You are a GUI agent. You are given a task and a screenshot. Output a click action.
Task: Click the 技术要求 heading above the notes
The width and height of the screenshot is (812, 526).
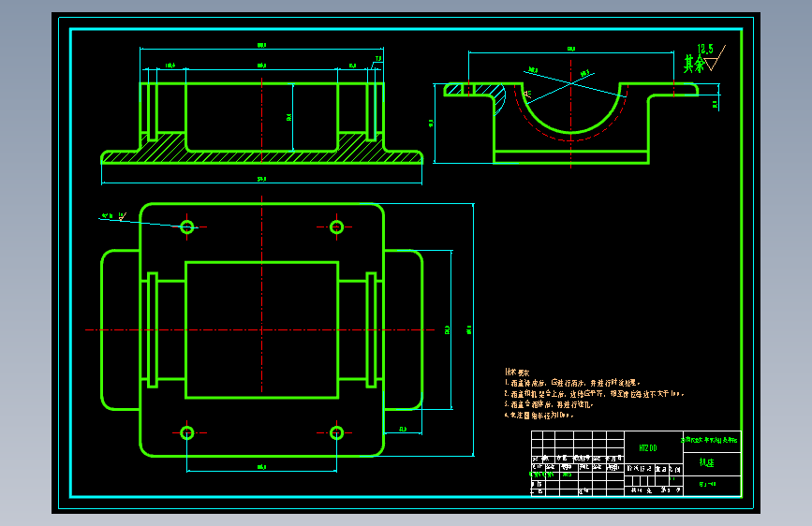pyautogui.click(x=517, y=373)
